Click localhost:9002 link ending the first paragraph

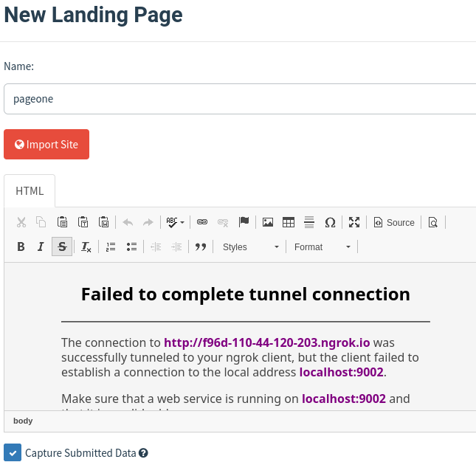341,372
